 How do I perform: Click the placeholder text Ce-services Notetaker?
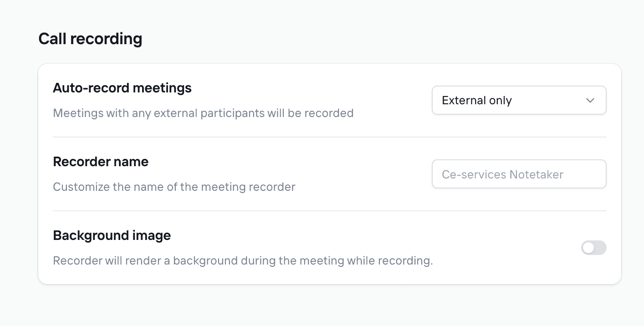click(501, 174)
